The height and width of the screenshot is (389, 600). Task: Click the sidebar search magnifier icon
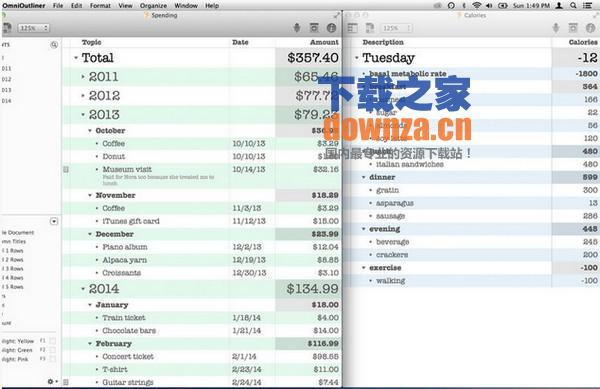coord(54,45)
